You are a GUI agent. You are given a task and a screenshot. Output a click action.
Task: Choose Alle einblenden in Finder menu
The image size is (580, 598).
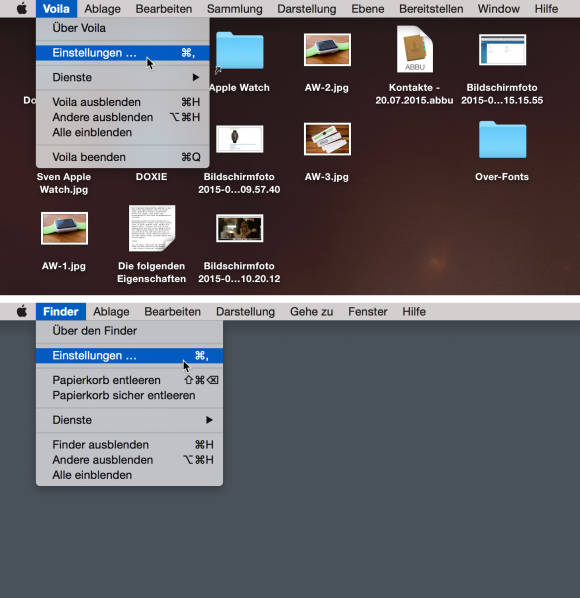(x=130, y=475)
